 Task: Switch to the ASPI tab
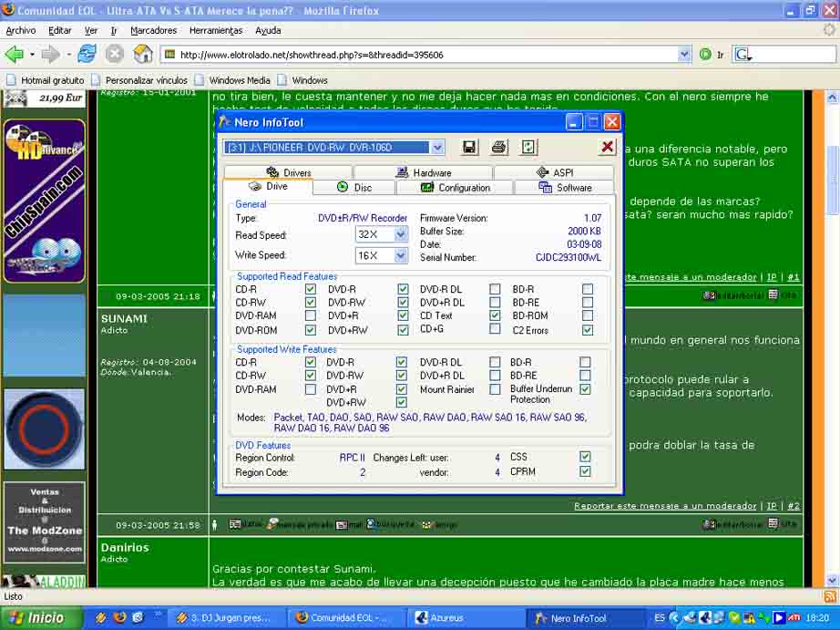[554, 172]
